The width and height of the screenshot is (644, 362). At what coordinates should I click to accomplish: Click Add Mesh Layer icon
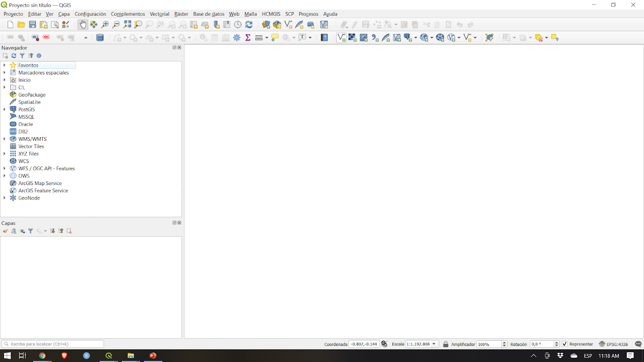click(x=364, y=37)
